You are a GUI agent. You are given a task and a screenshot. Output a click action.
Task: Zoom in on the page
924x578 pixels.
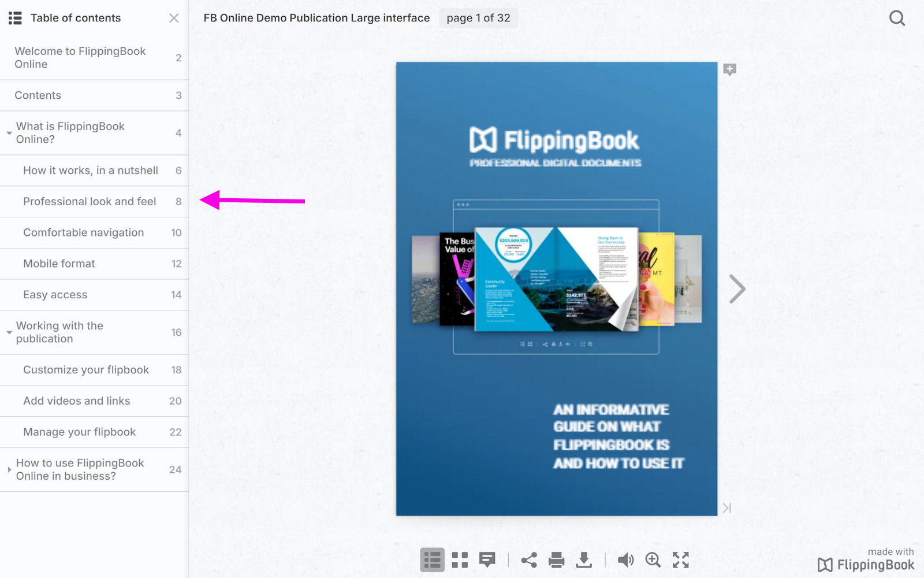click(x=653, y=560)
